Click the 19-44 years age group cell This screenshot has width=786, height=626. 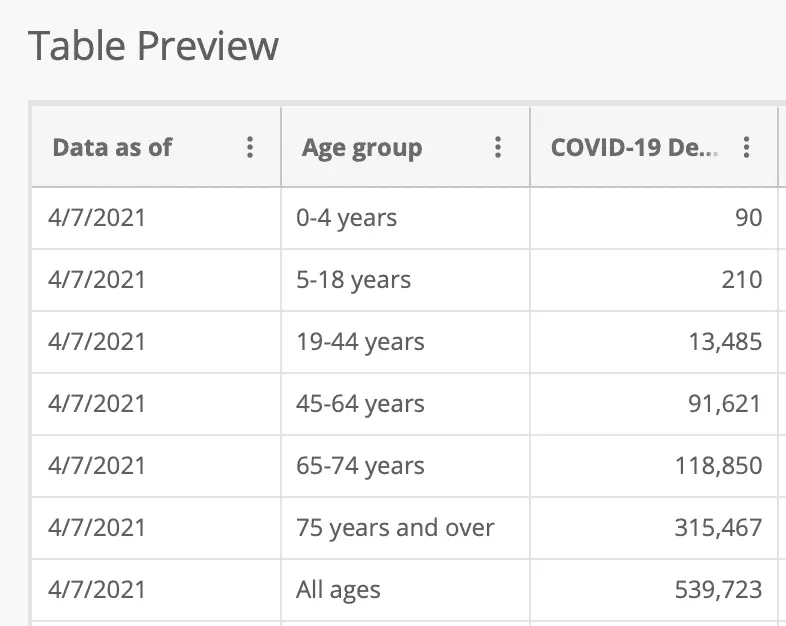[x=360, y=342]
